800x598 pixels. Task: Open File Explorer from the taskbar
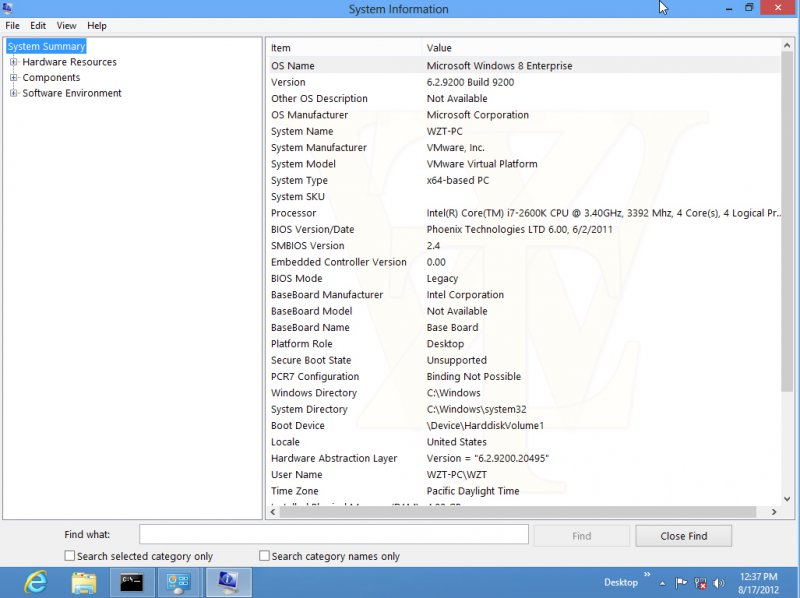click(x=84, y=582)
